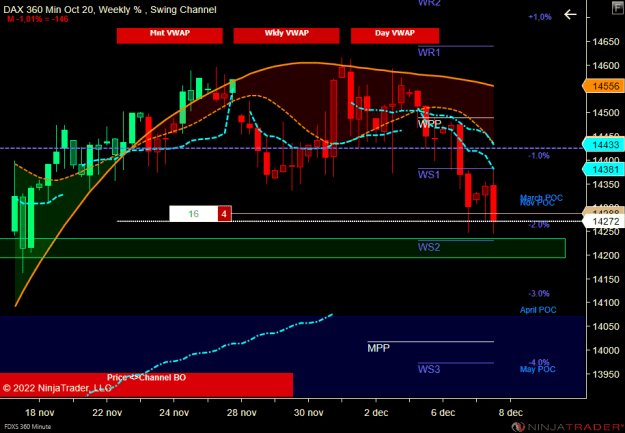The image size is (625, 433).
Task: Click the May POC label
Action: (x=537, y=370)
